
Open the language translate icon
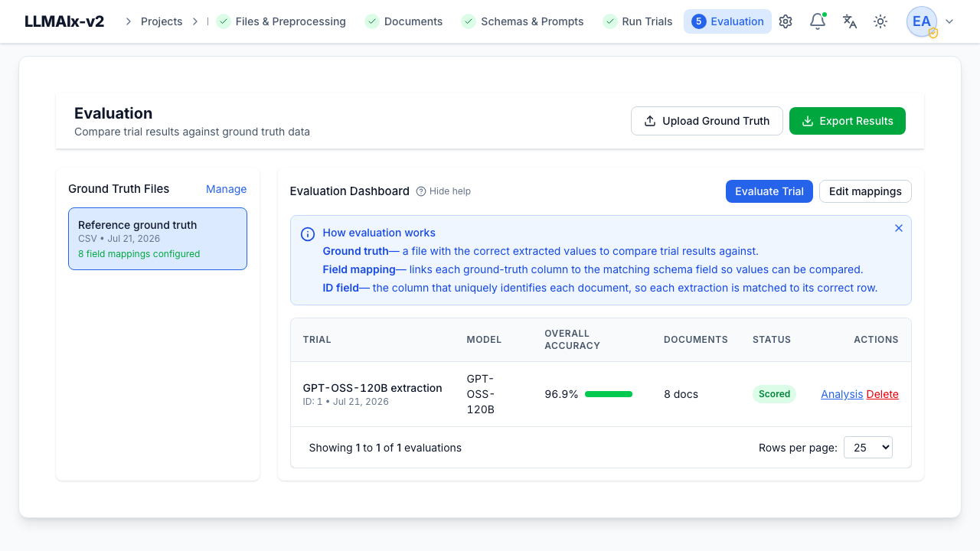click(x=850, y=21)
